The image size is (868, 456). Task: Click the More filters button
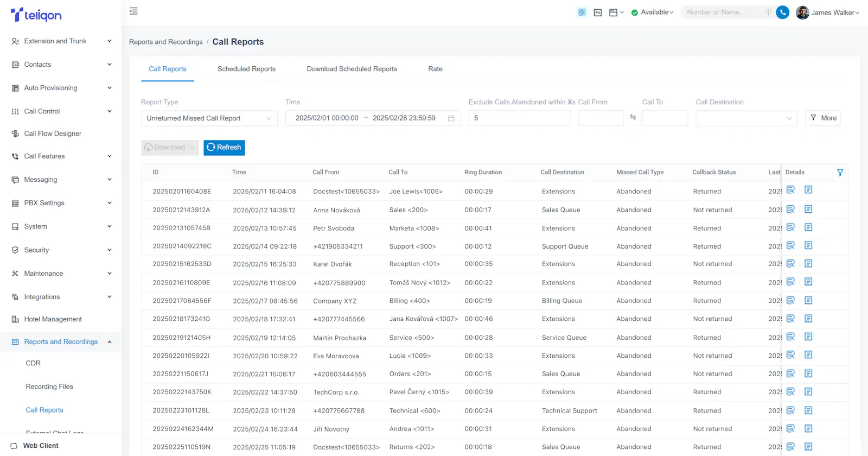(823, 118)
